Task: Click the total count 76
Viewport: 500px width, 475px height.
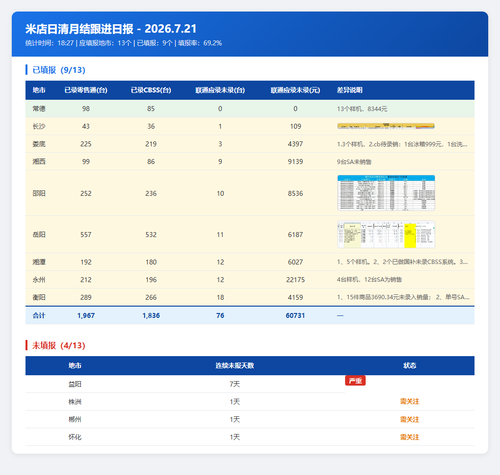Action: click(220, 315)
